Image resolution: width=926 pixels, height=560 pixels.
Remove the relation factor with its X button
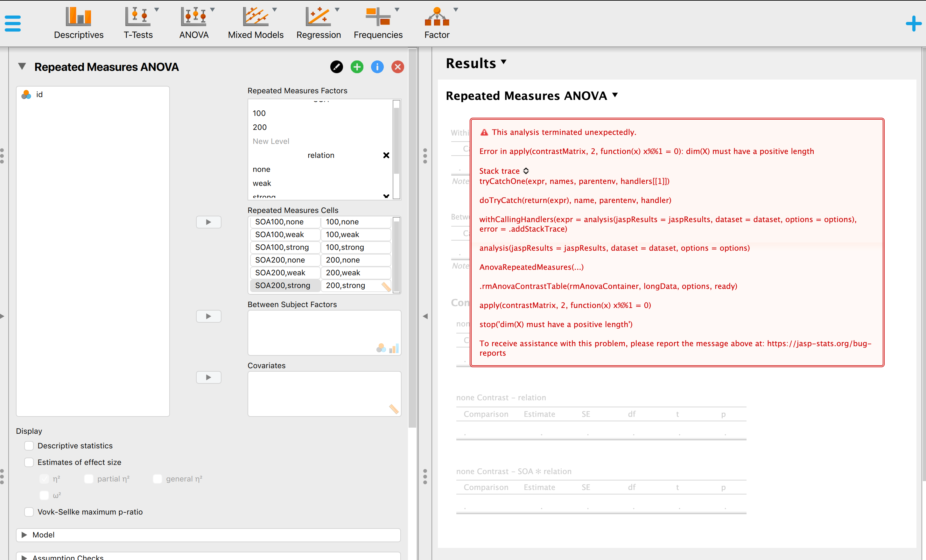386,155
